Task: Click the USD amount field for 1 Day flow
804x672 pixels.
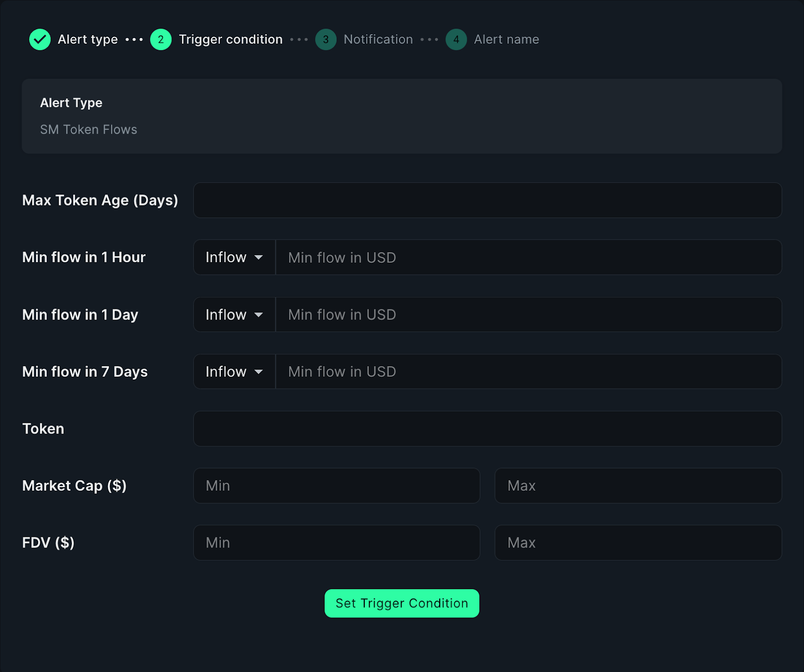Action: [529, 314]
